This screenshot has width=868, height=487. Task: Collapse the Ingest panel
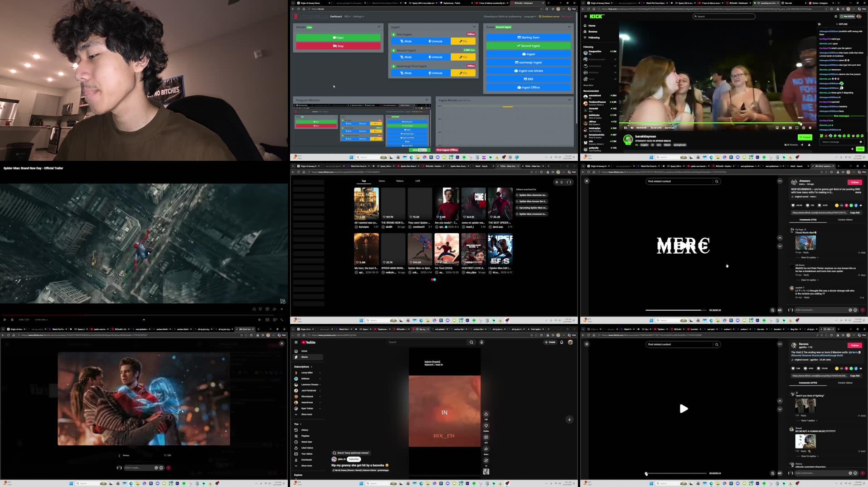(474, 27)
